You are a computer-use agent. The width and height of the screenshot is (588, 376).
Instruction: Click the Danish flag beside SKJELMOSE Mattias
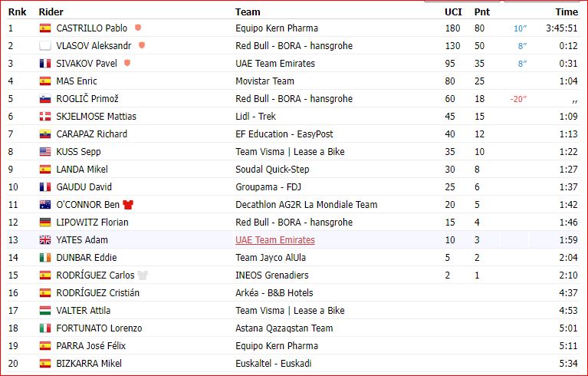pos(45,117)
